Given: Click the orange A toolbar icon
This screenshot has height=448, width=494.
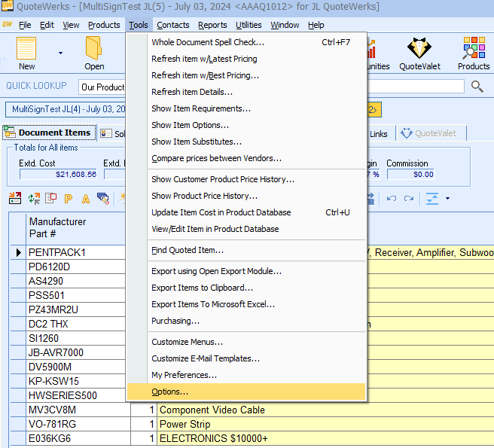Looking at the screenshot, I should [x=86, y=199].
